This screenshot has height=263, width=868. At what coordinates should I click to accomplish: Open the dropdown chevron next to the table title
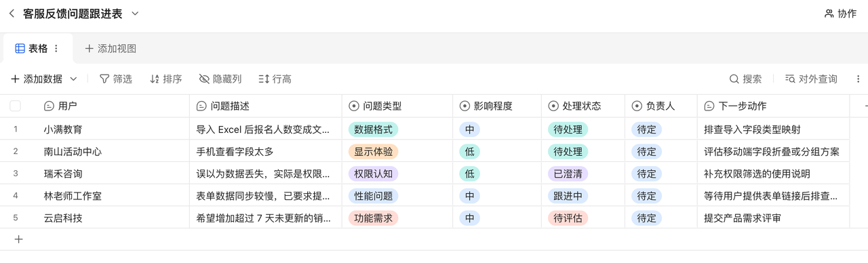click(x=135, y=14)
